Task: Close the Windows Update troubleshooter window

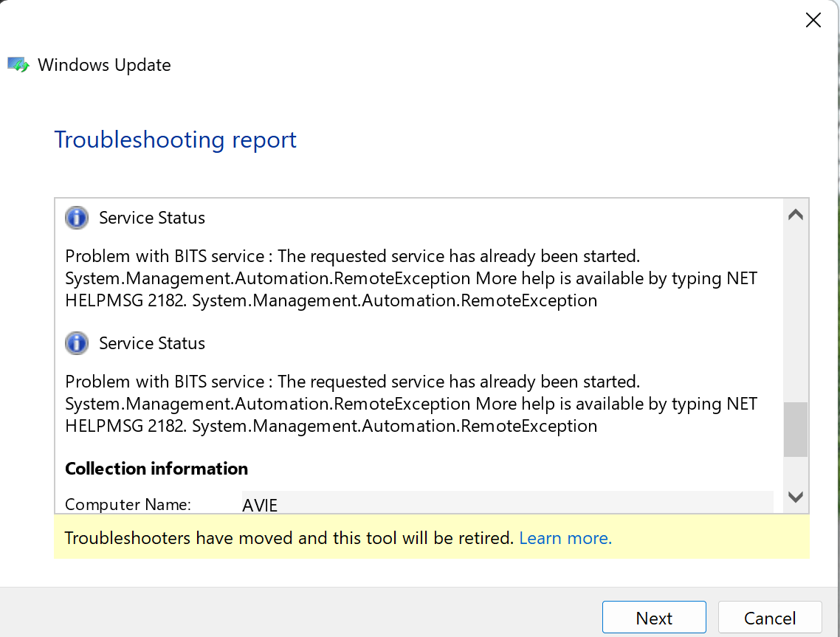Action: (x=813, y=21)
